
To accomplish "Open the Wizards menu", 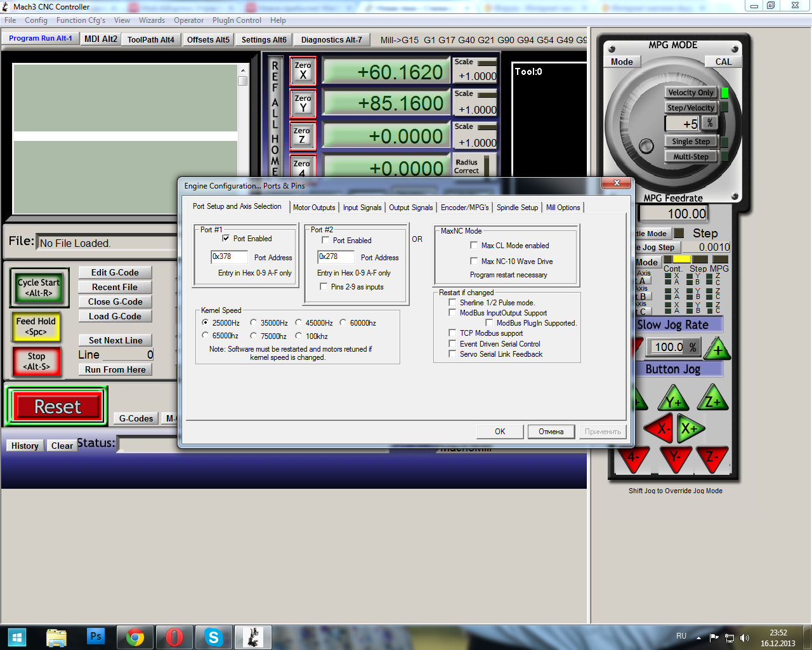I will coord(152,20).
